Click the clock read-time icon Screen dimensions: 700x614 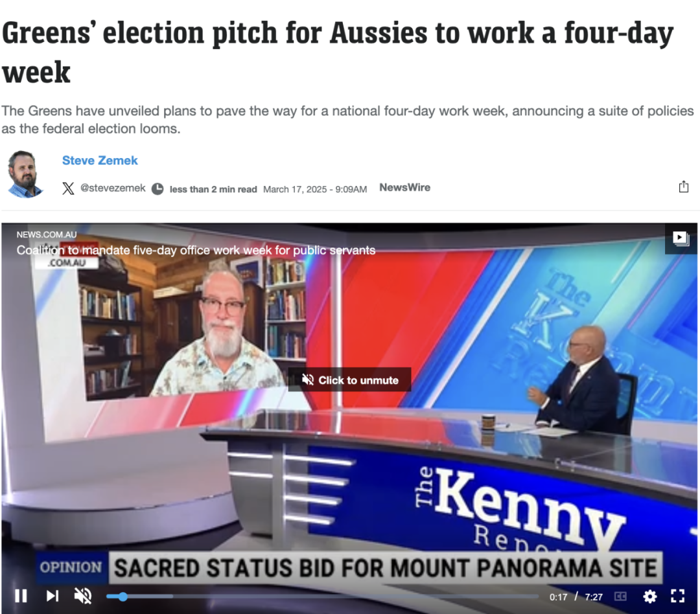click(157, 189)
